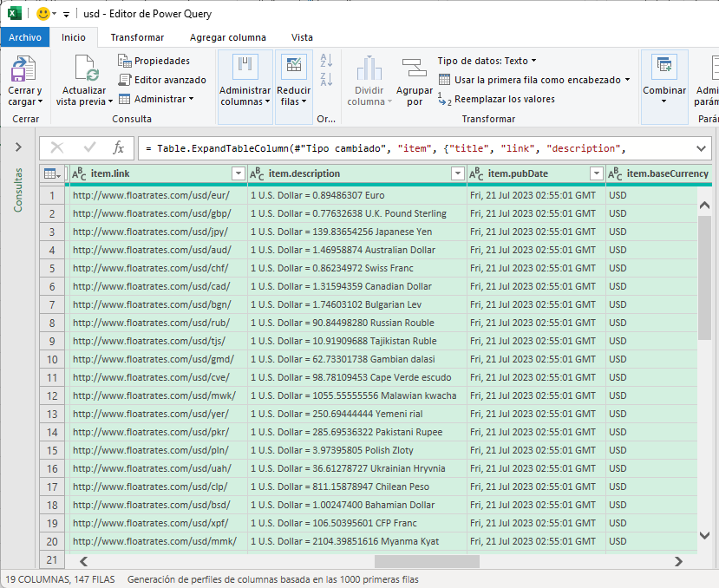Click the horizontal scrollbar thumb
The height and width of the screenshot is (588, 719).
(x=427, y=561)
